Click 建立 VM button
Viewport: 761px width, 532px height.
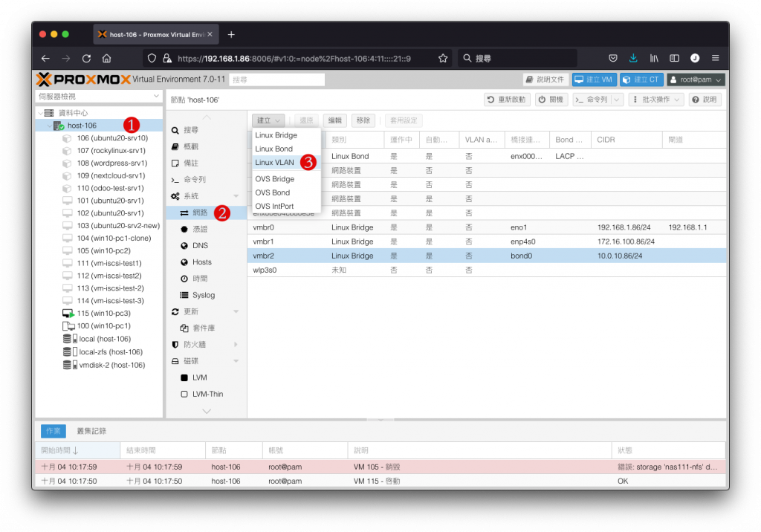(594, 80)
